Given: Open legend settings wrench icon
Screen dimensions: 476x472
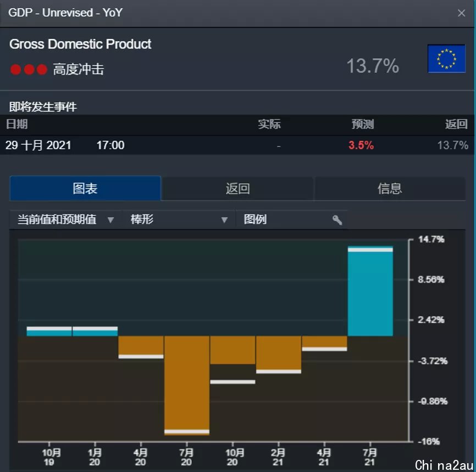Looking at the screenshot, I should (337, 219).
